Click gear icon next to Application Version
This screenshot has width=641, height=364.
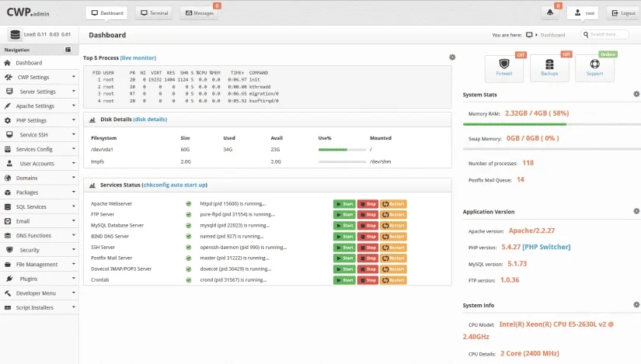(636, 211)
